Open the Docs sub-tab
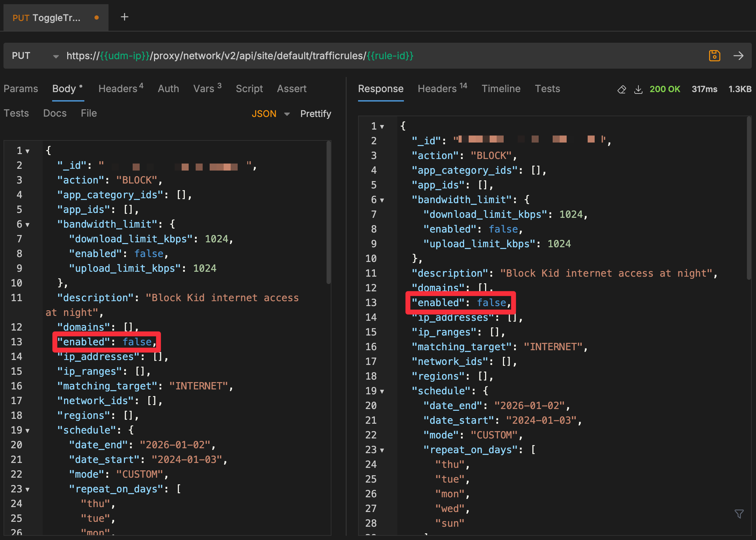Screen dimensions: 756x540 click(x=55, y=113)
